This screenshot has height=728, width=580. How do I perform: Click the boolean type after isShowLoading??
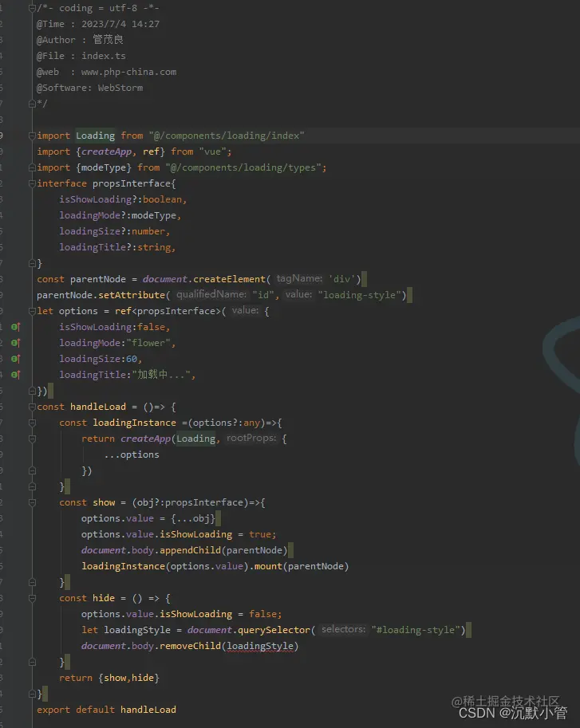click(162, 199)
